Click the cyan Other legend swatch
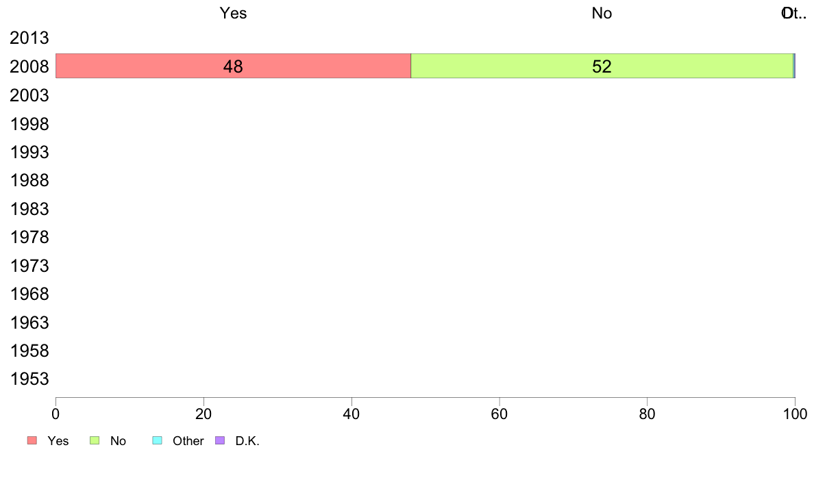This screenshot has height=504, width=814. point(158,440)
